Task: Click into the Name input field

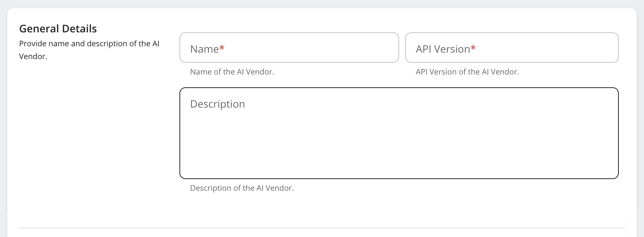Action: pos(289,48)
